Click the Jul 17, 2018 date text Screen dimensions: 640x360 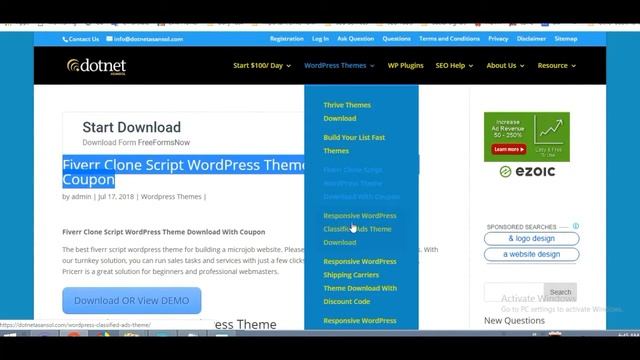click(x=116, y=197)
